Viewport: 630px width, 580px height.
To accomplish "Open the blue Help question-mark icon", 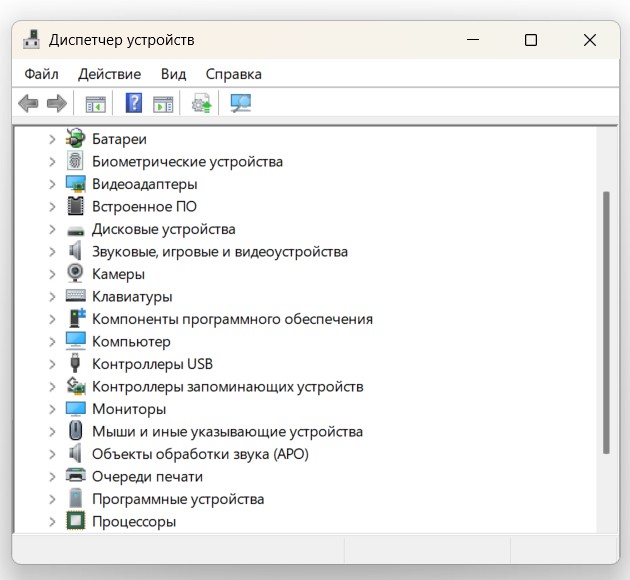I will coord(134,103).
